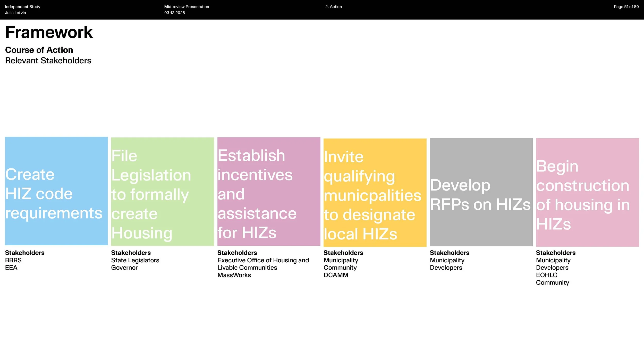Click the date 03 12 2026

coord(175,13)
